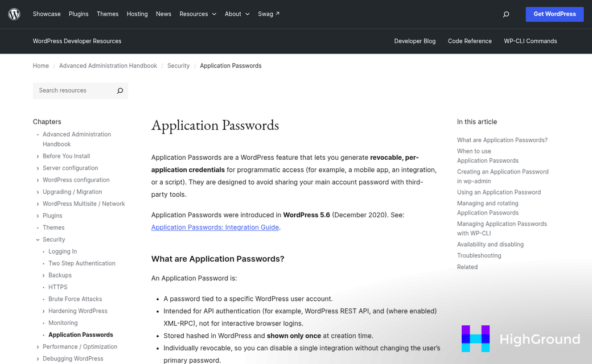Jump to Managing Application Passwords with WP-CLI
This screenshot has height=364, width=592.
(x=501, y=228)
